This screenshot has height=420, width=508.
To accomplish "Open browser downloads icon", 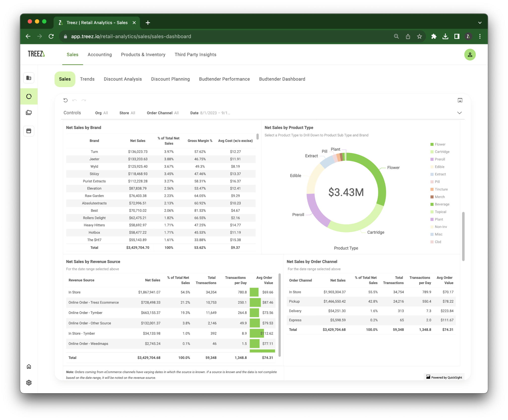I will (445, 36).
